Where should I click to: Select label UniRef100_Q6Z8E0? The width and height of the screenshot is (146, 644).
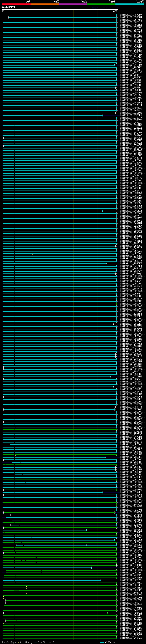[x=131, y=50]
